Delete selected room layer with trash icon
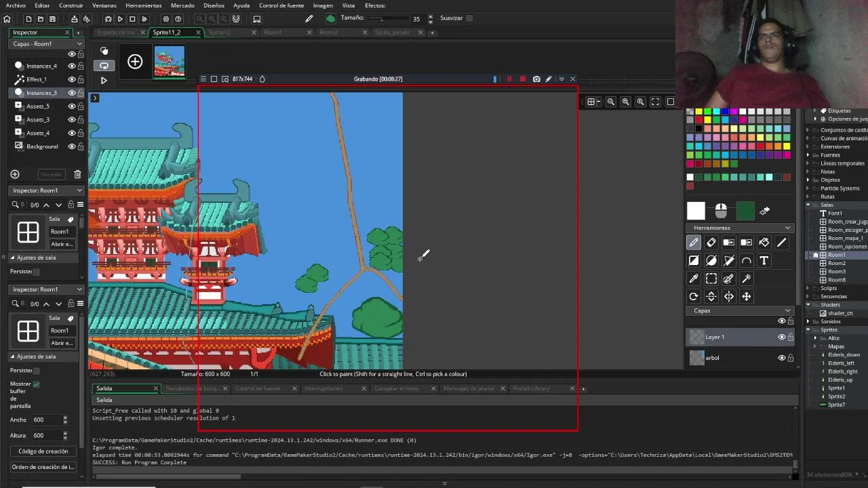Image resolution: width=868 pixels, height=488 pixels. pyautogui.click(x=77, y=174)
